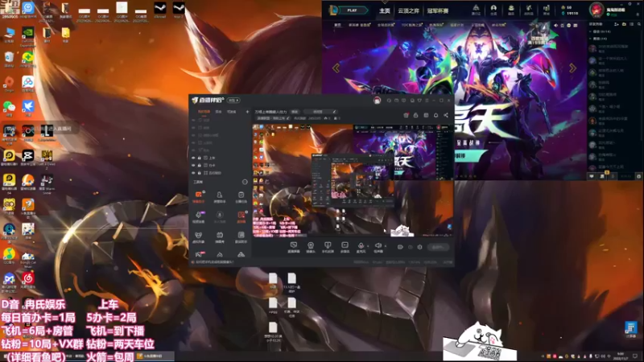This screenshot has height=362, width=644.
Task: Add a camera source from bottom bar
Action: click(x=311, y=247)
